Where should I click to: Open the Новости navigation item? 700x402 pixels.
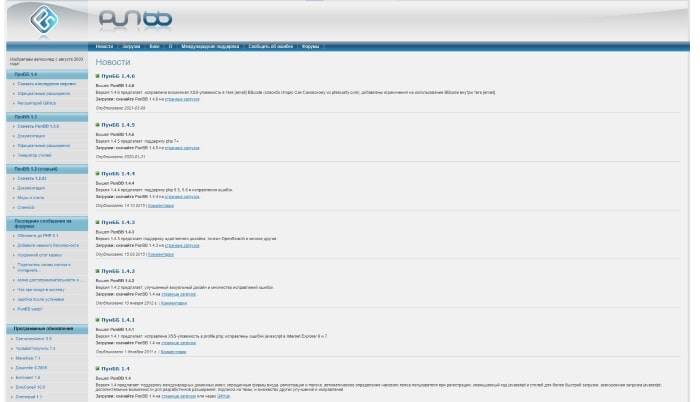104,46
